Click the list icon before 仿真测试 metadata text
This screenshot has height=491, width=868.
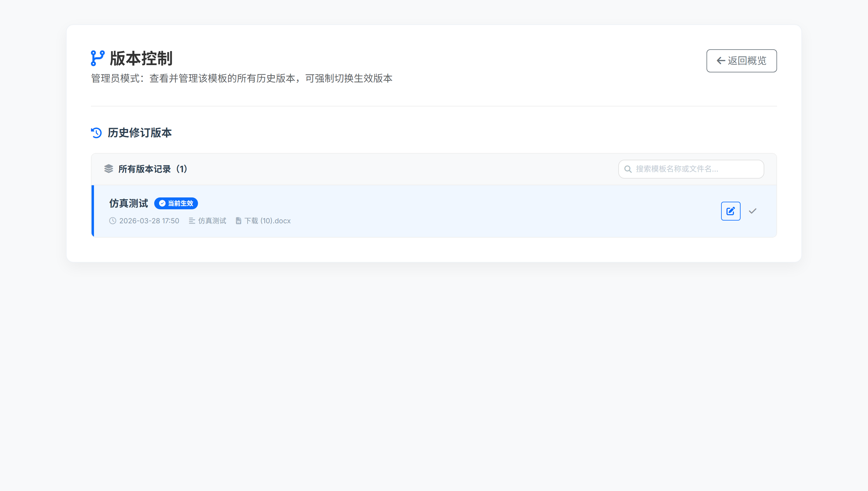[x=192, y=221]
